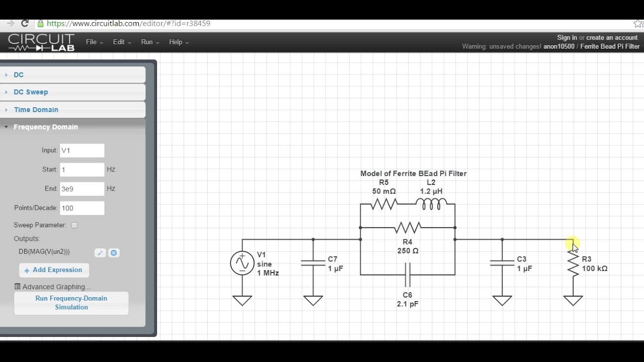This screenshot has width=644, height=362.
Task: Select inductor L2 symbol
Action: pos(431,204)
